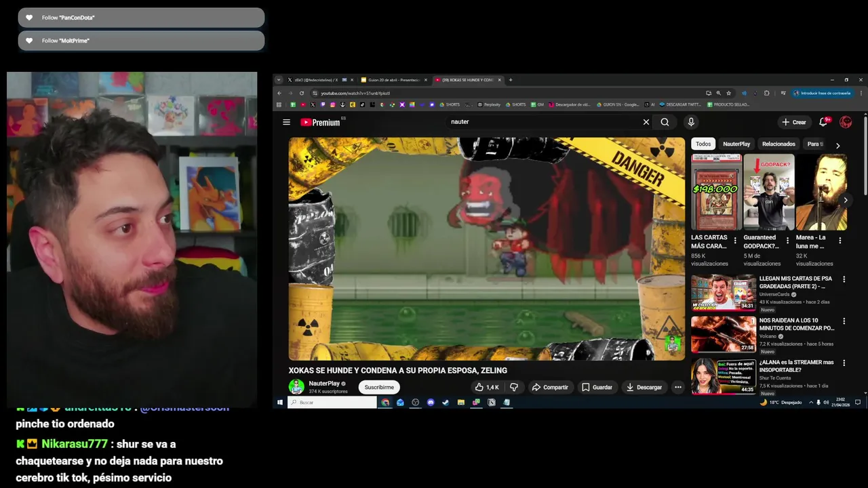Subscribe with the Suscribirme button
This screenshot has width=868, height=488.
(x=379, y=387)
